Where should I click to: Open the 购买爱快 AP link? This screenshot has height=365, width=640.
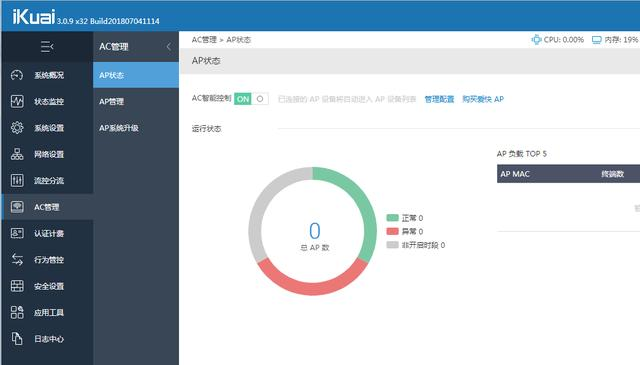(x=483, y=99)
